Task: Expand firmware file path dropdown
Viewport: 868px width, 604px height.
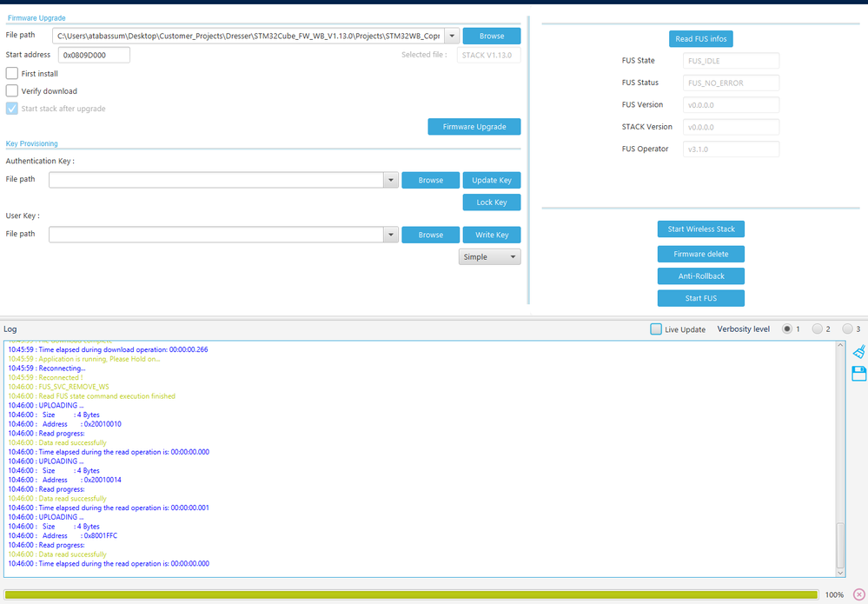Action: pyautogui.click(x=452, y=36)
